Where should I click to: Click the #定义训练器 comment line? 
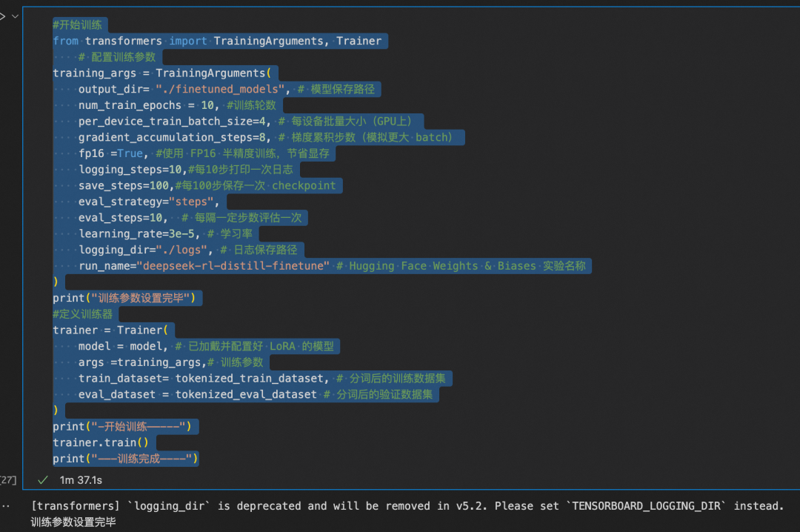pos(83,314)
